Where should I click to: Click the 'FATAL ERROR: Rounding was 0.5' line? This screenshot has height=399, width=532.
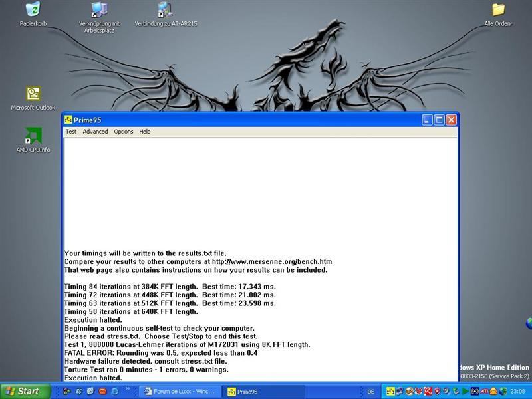160,353
